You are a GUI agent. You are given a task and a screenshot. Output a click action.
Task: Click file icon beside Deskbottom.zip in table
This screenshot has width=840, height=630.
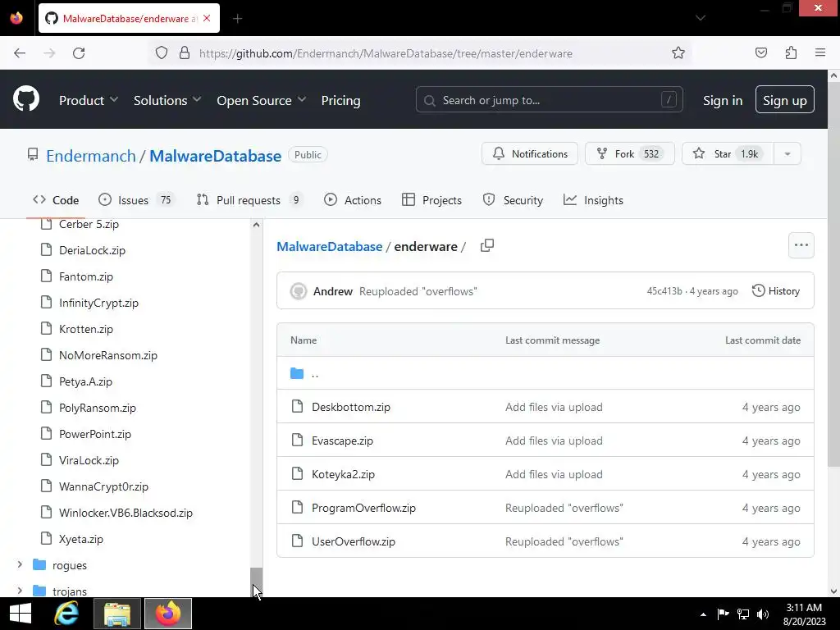pos(297,407)
